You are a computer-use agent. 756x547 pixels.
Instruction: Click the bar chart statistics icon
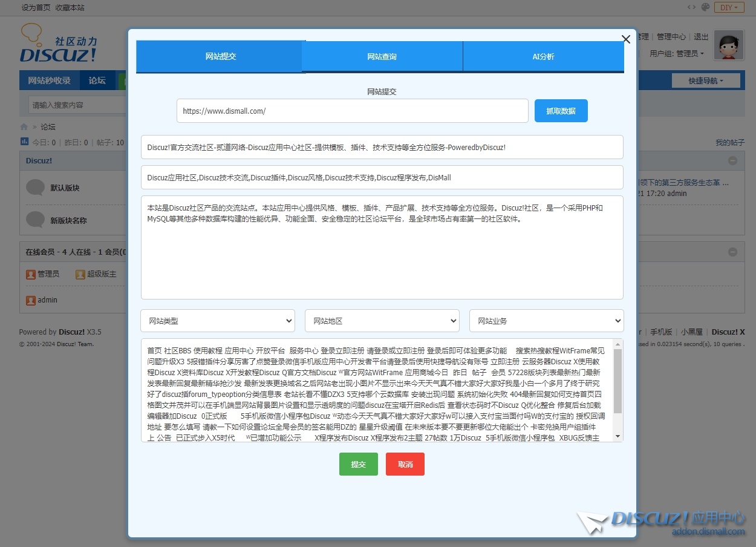25,142
